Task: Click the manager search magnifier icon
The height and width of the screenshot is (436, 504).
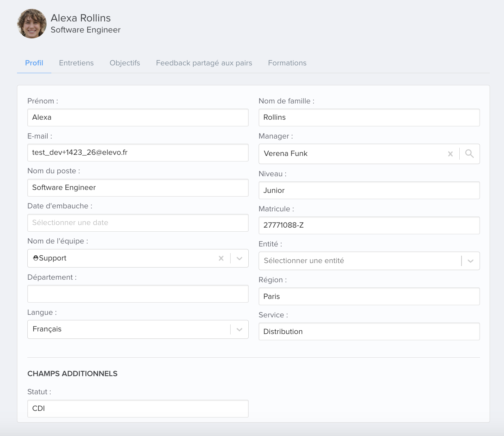Action: (469, 154)
